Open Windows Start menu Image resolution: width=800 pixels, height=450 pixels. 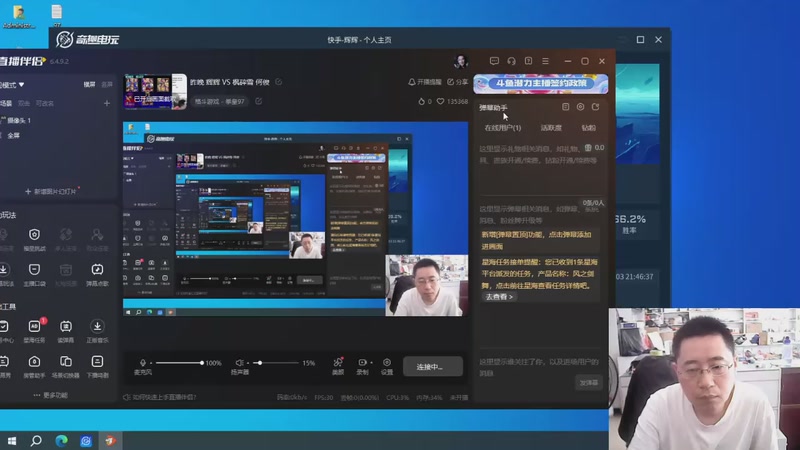click(12, 441)
